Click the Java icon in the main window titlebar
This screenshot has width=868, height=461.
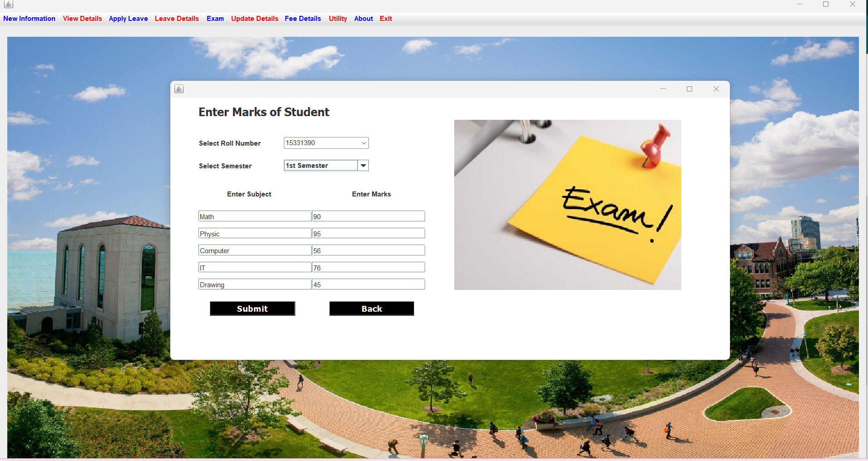pos(8,4)
